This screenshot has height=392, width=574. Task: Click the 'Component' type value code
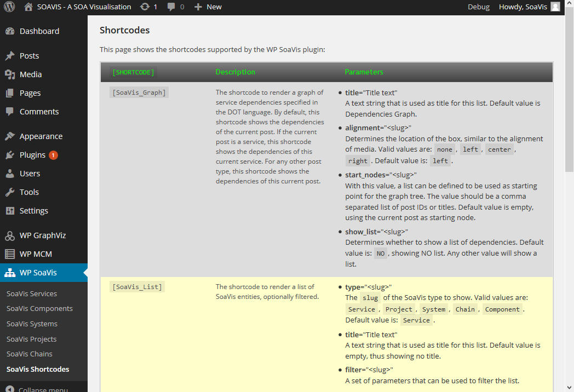pos(502,309)
